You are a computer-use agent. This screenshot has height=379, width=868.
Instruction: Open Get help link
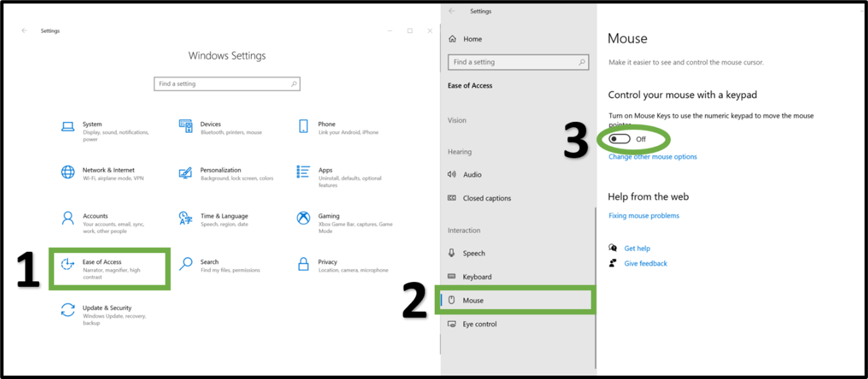637,248
